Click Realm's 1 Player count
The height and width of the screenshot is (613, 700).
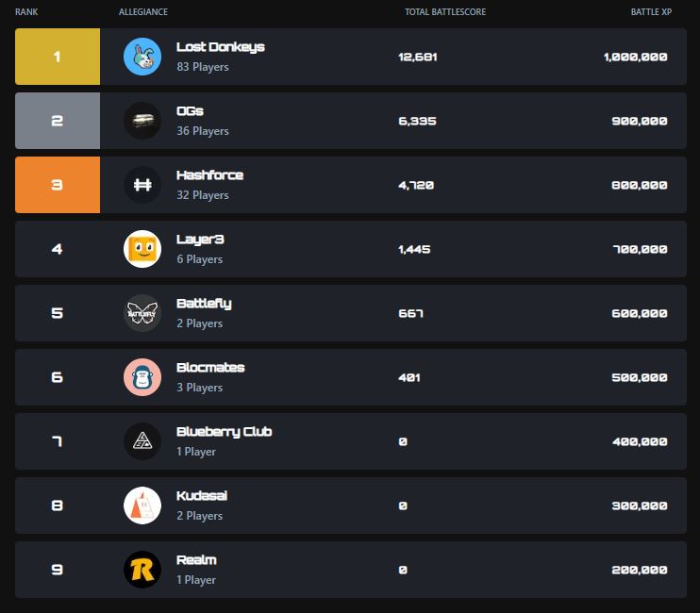pos(196,580)
